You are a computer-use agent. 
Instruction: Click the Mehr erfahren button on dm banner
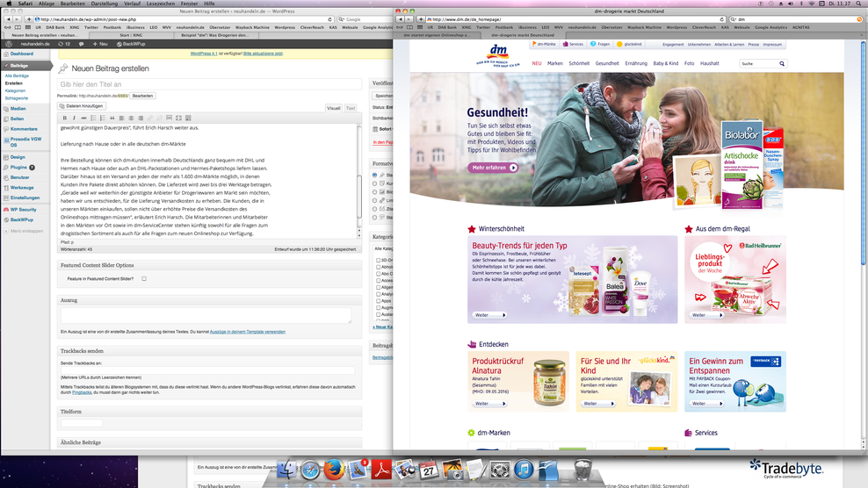click(493, 167)
